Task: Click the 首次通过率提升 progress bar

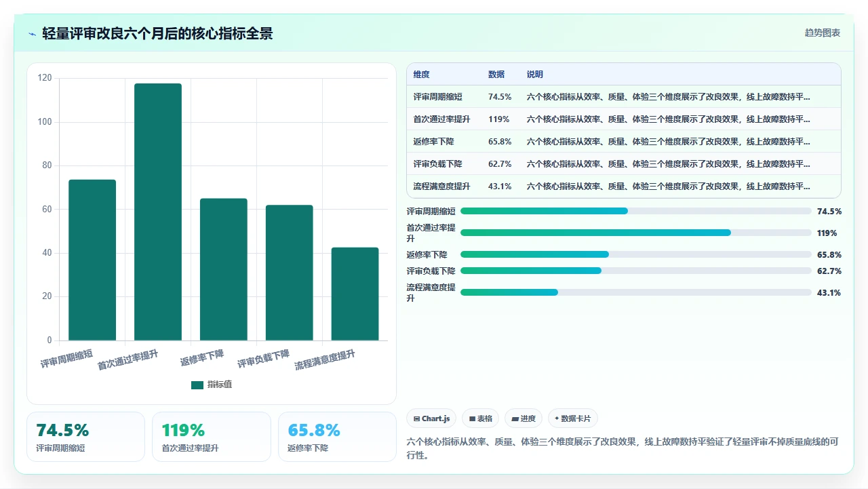Action: tap(635, 233)
